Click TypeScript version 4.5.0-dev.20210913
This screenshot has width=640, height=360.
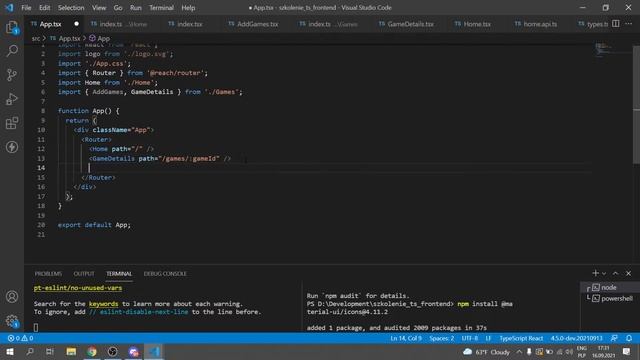pyautogui.click(x=576, y=338)
